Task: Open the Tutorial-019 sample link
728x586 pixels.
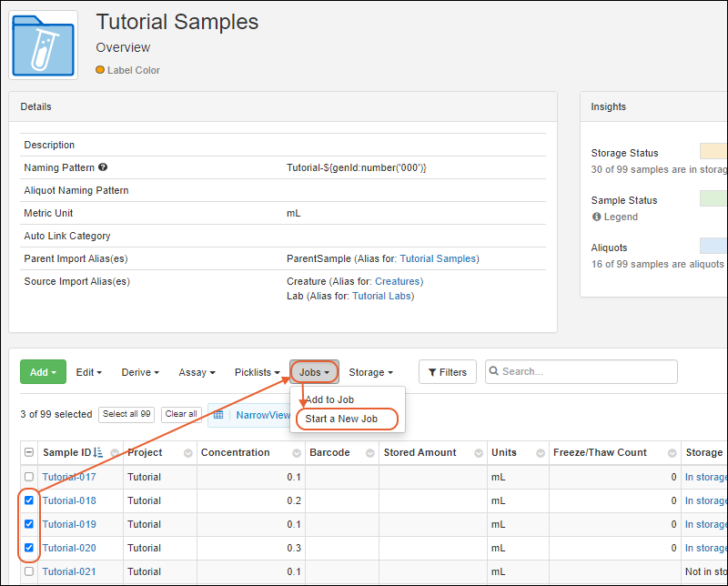Action: click(69, 524)
